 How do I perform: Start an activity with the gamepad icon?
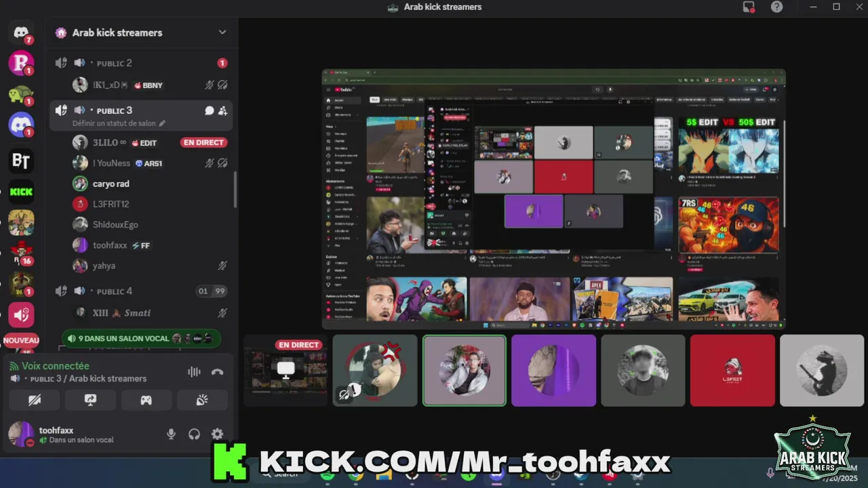(146, 400)
